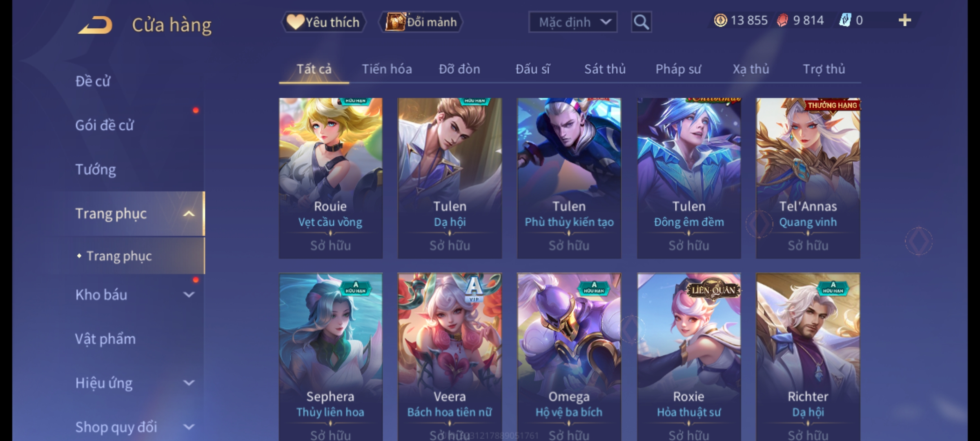
Task: Tap the red gem currency icon
Action: (782, 20)
